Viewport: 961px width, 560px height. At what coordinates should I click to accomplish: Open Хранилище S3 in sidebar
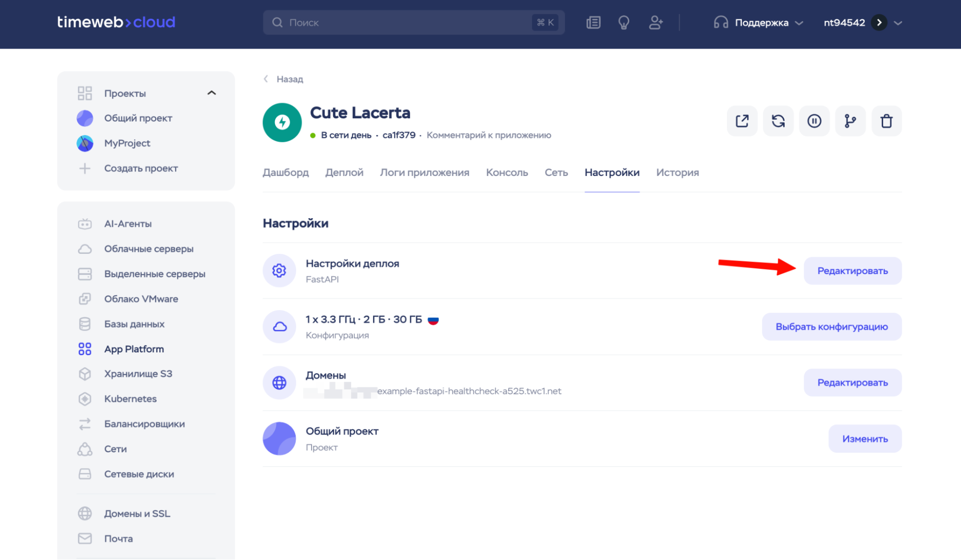138,374
